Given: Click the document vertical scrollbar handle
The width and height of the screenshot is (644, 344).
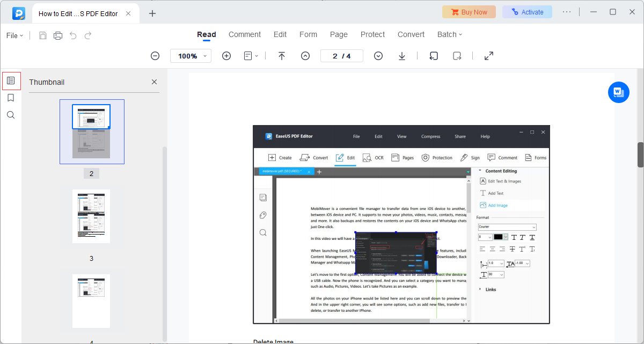Looking at the screenshot, I should coord(640,155).
